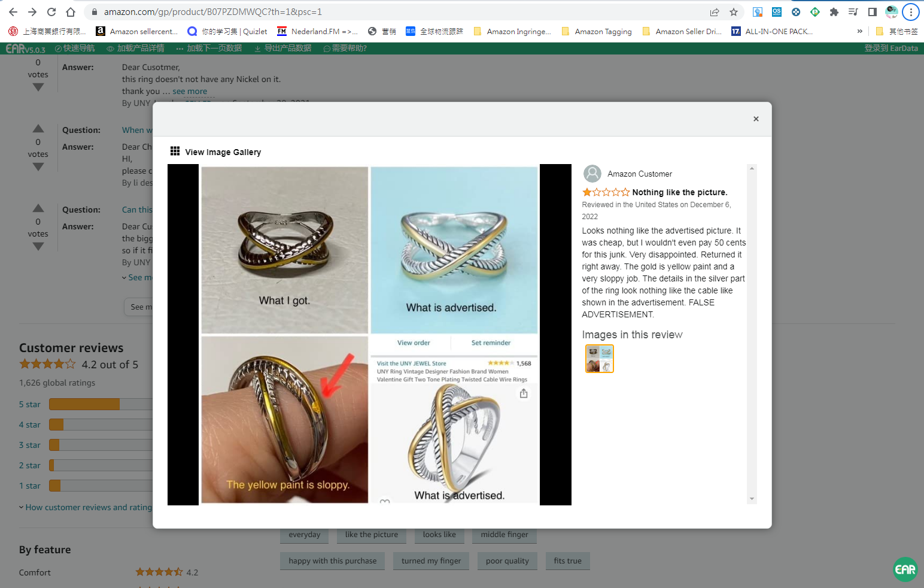Downvote the ring size question
This screenshot has width=924, height=588.
38,247
